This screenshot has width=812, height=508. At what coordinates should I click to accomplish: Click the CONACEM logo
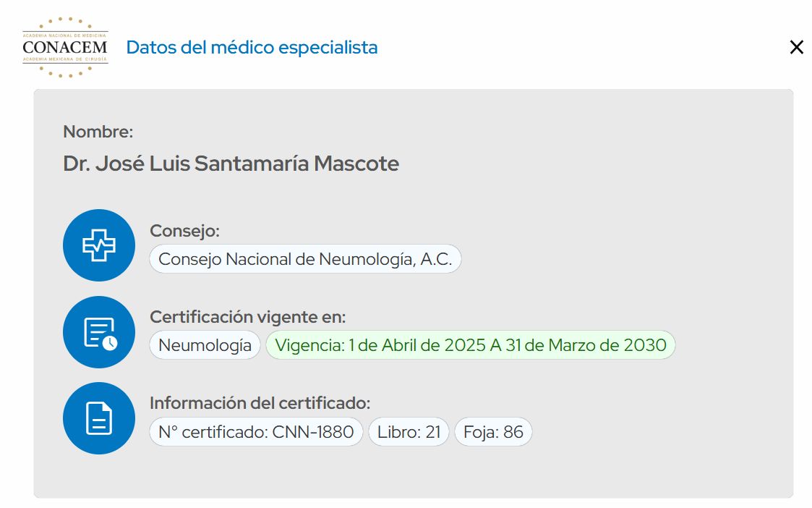[65, 47]
